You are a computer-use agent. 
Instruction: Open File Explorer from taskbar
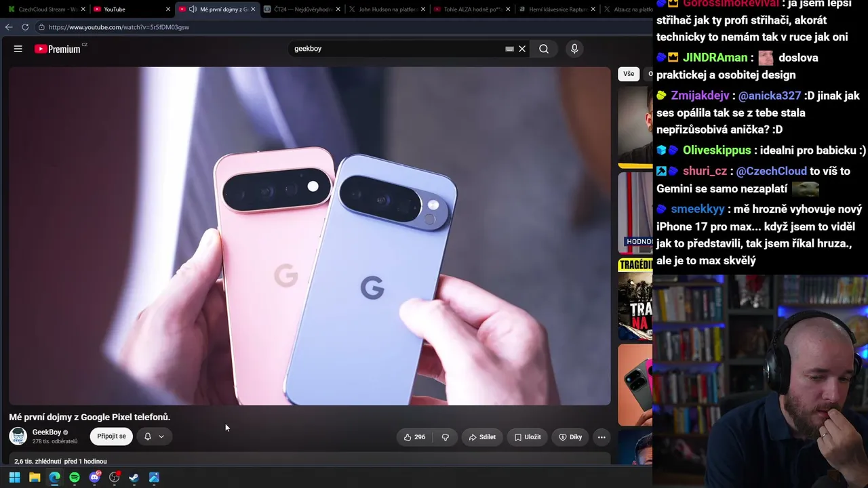coord(35,477)
